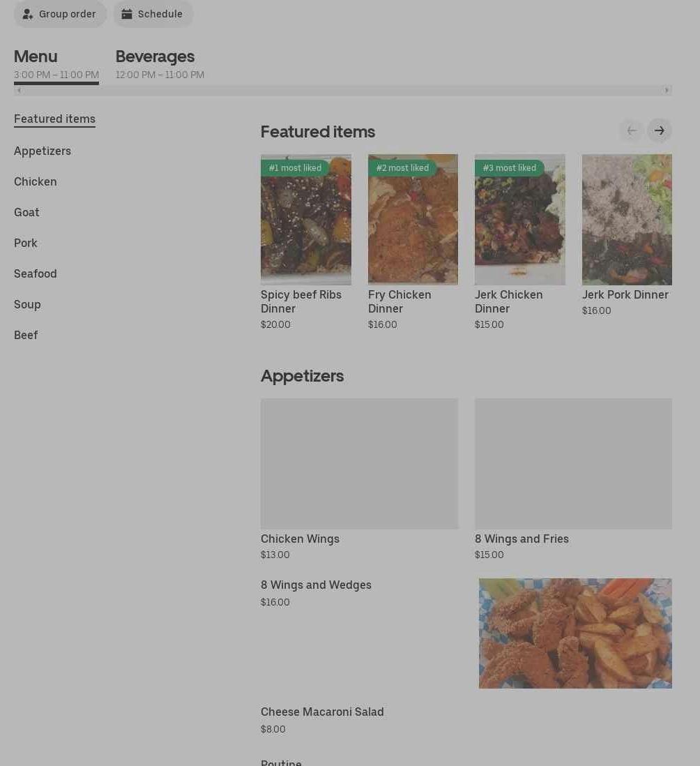
Task: Select the Menu tab
Action: 36,57
